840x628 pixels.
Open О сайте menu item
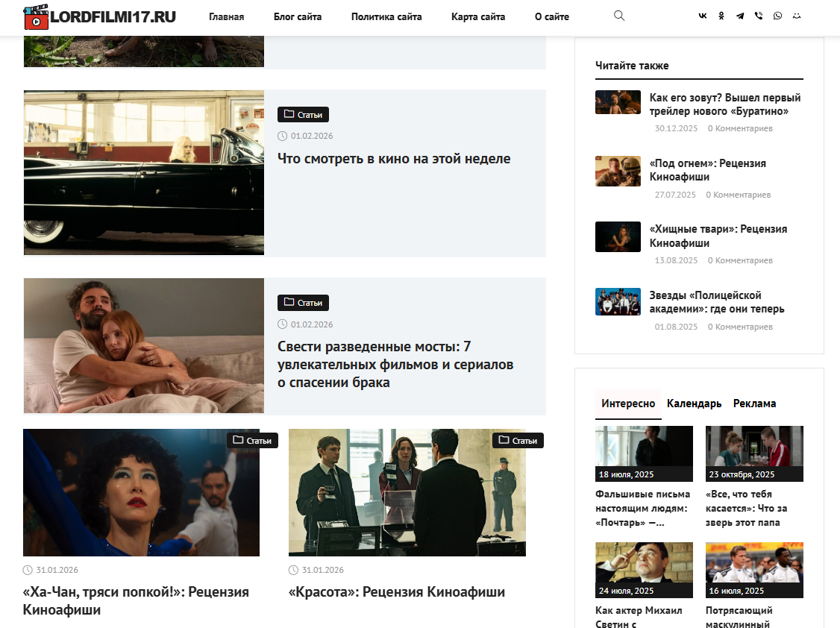pyautogui.click(x=552, y=16)
